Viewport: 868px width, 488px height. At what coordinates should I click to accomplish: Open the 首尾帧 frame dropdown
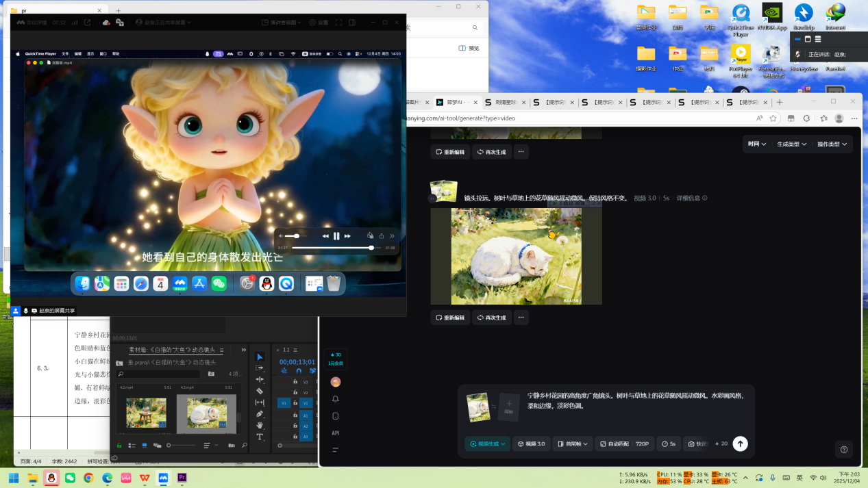[572, 444]
